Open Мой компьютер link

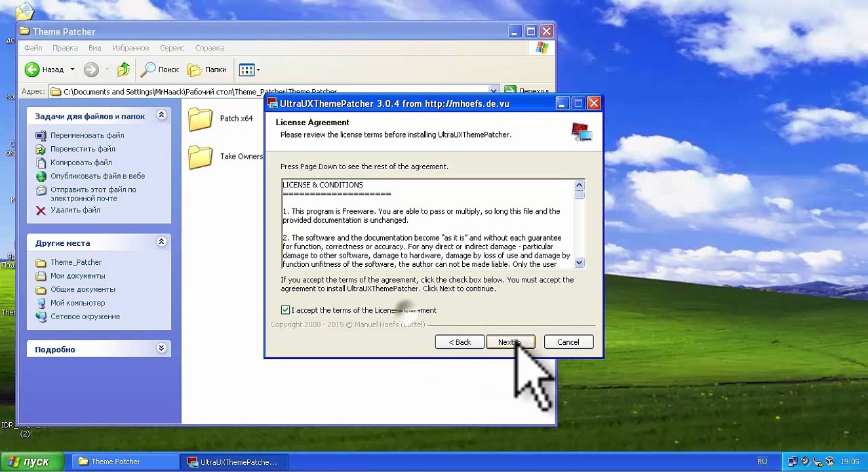(x=77, y=304)
